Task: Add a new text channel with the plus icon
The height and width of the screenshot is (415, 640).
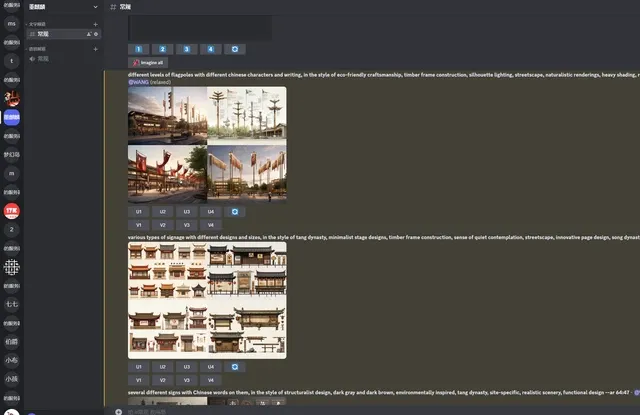Action: point(96,23)
